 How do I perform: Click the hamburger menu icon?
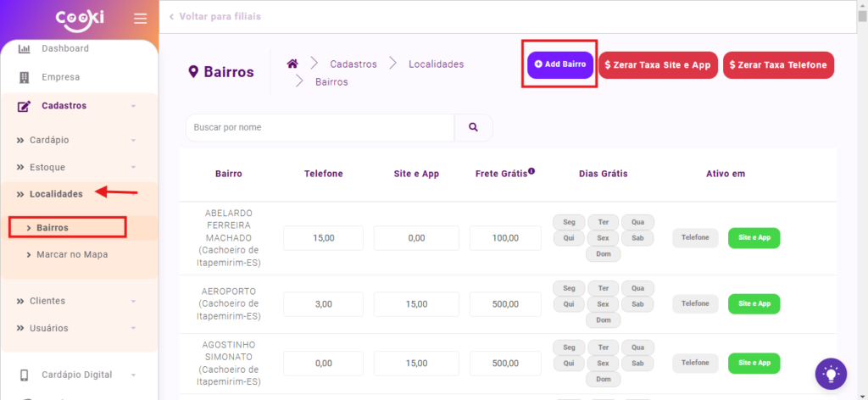pos(140,19)
